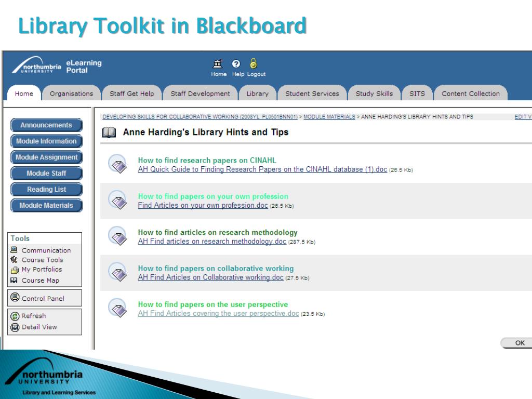
Task: Open AH Find articles on research methodology.doc
Action: pyautogui.click(x=212, y=241)
